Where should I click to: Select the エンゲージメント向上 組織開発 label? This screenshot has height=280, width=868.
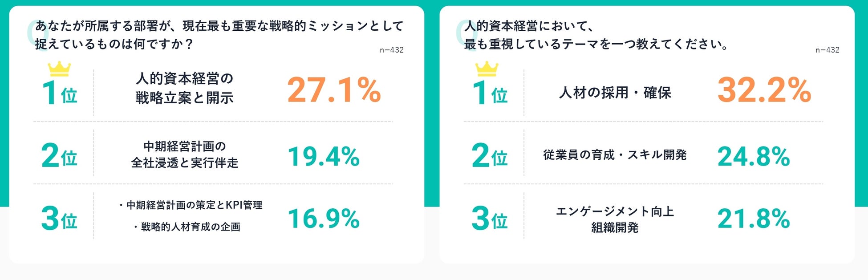click(615, 219)
